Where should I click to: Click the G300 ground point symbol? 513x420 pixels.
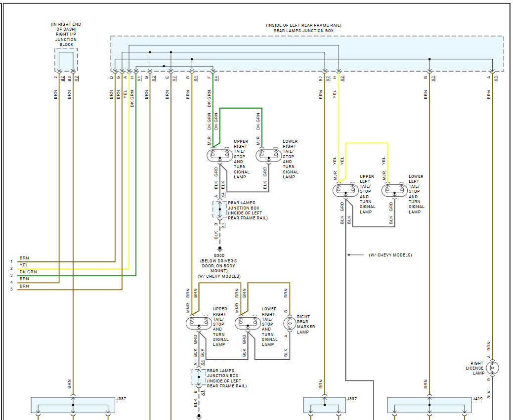coord(220,249)
